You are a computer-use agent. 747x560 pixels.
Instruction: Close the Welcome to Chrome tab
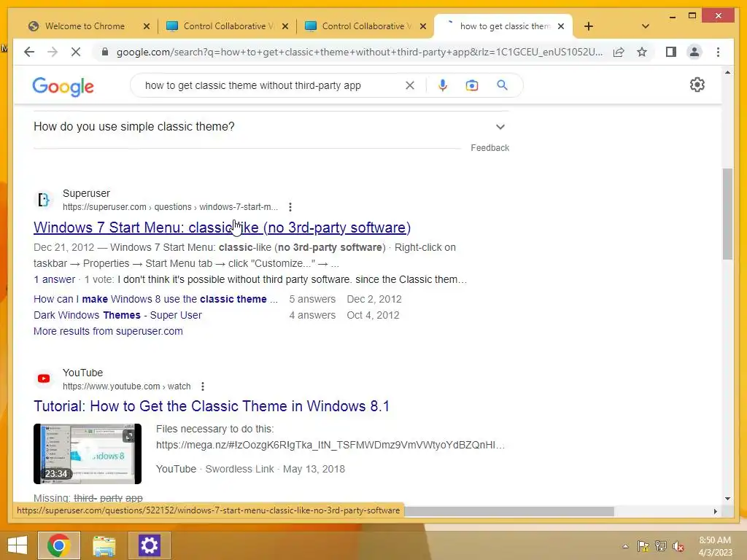click(147, 26)
